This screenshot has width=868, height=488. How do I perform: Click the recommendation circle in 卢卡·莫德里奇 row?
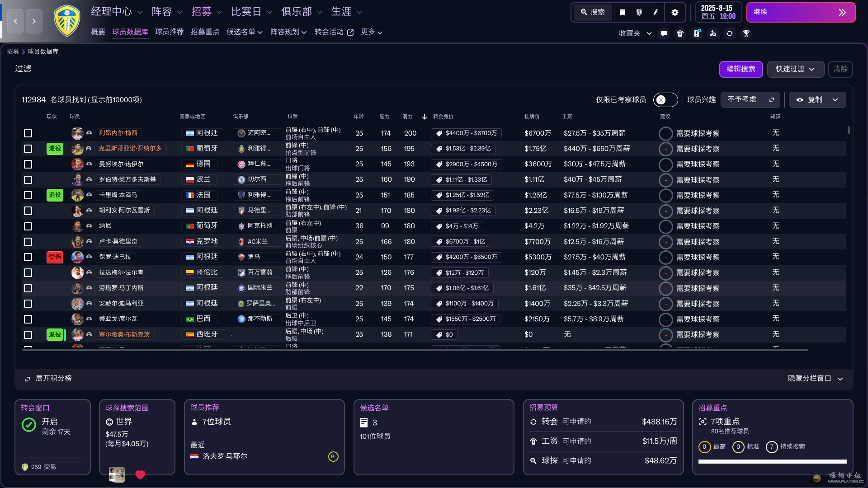(665, 242)
